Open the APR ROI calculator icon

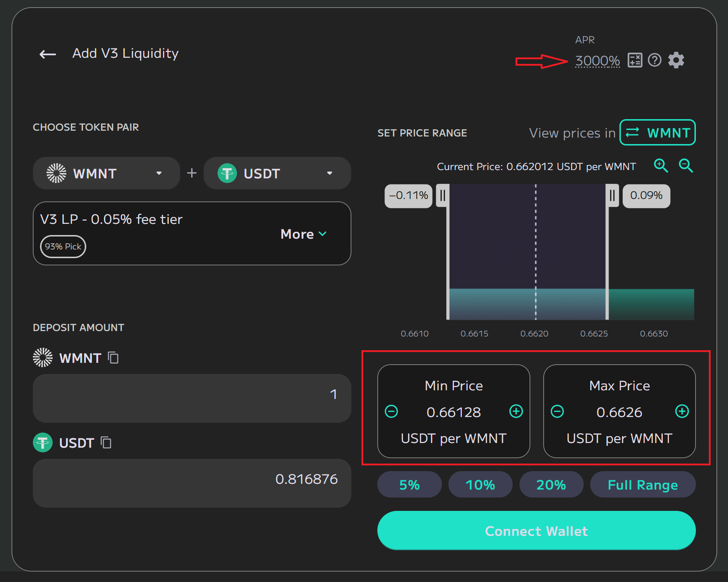coord(635,60)
